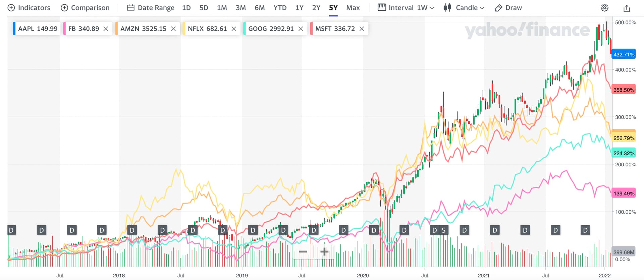
Task: Open the Date Range picker
Action: (x=151, y=8)
